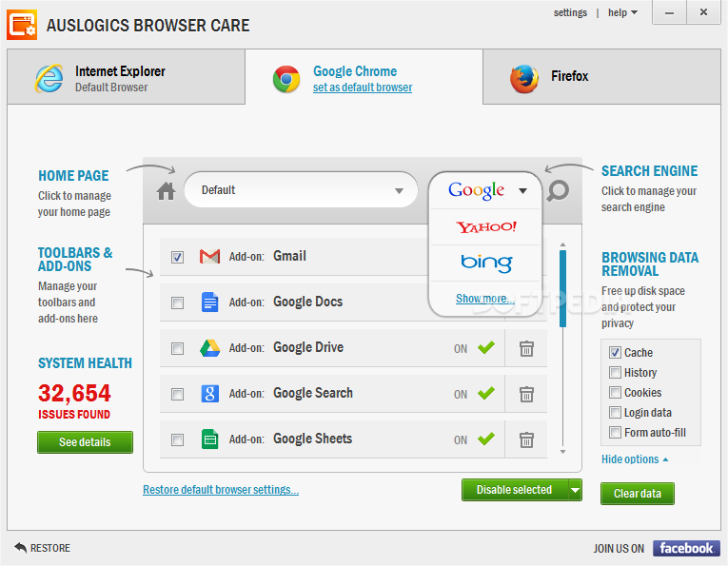The width and height of the screenshot is (728, 566).
Task: Click the add-ons list scroll up arrow
Action: point(562,244)
